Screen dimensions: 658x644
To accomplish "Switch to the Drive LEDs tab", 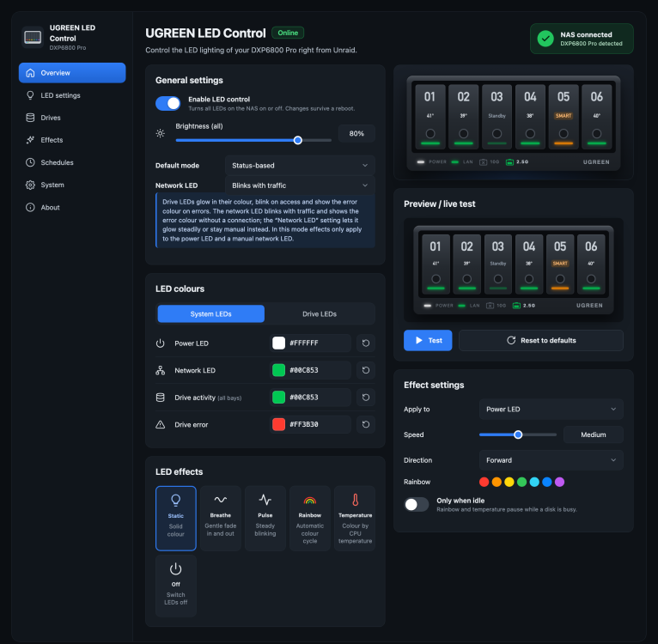I will pos(320,313).
